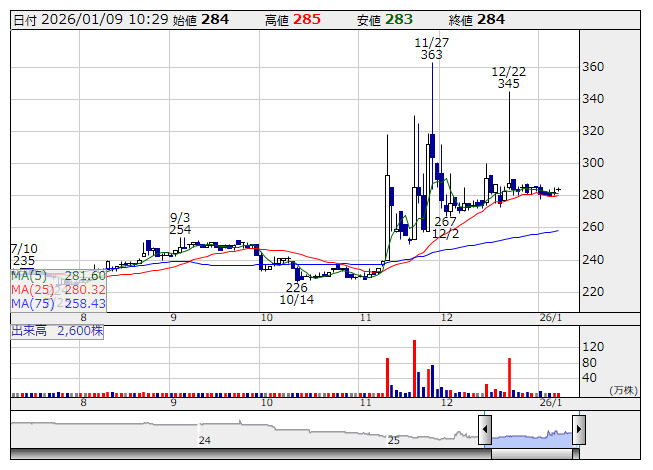Viewport: 653px width, 470px height.
Task: Click the right range slider handle arrow
Action: click(578, 431)
